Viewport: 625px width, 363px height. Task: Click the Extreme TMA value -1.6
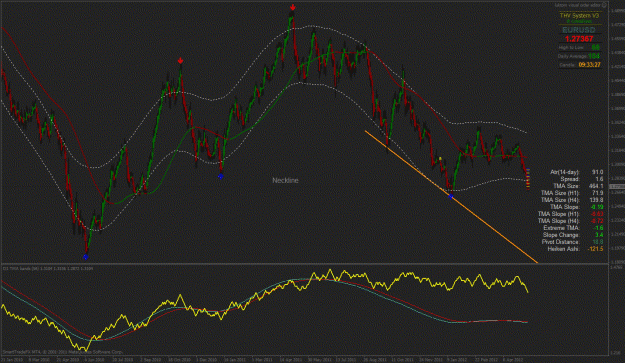(x=598, y=228)
